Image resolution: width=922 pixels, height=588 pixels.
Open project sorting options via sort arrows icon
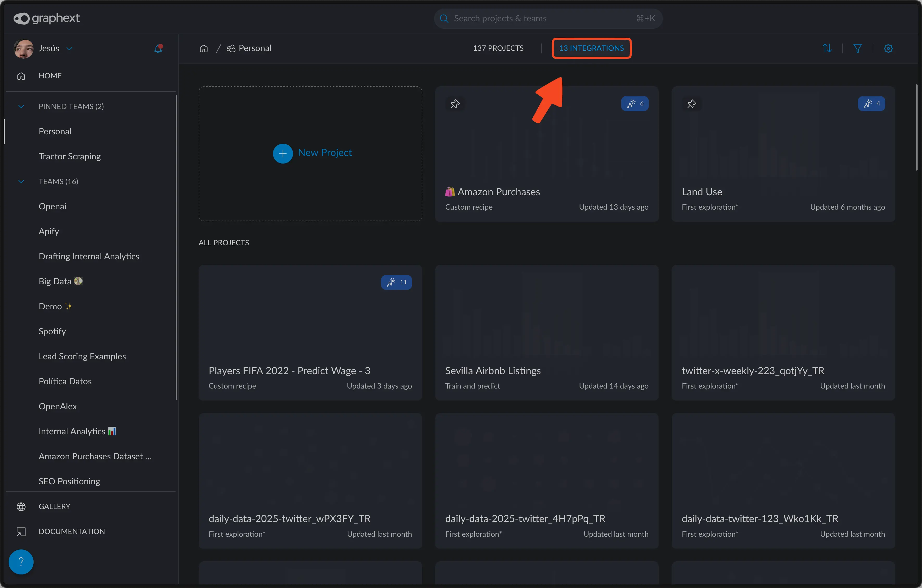[x=827, y=48]
